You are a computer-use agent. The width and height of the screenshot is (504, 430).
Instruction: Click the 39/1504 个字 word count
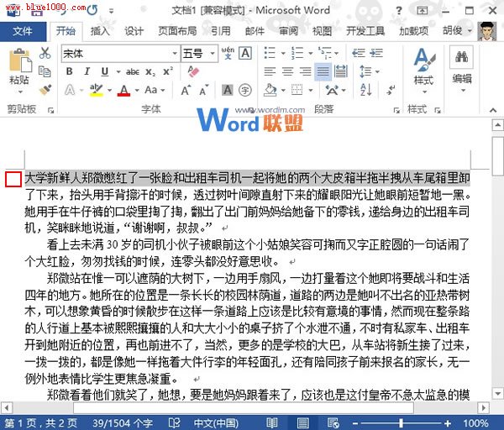pyautogui.click(x=123, y=423)
